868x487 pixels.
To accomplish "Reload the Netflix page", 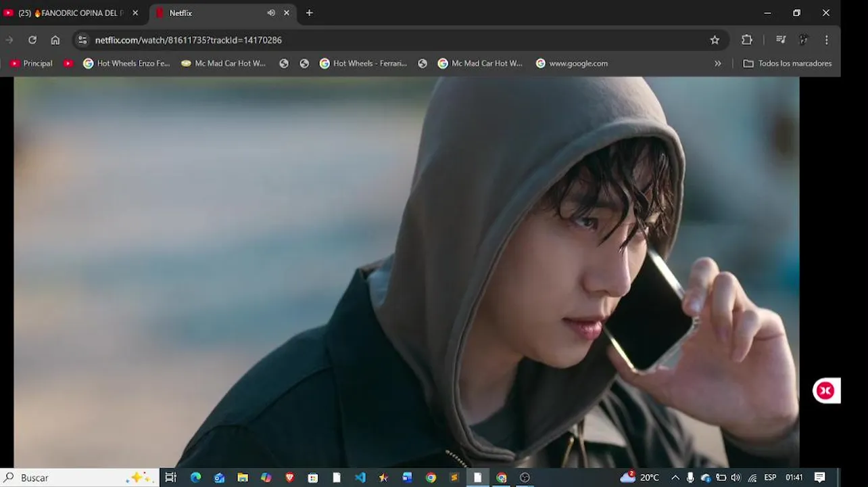I will click(x=32, y=40).
